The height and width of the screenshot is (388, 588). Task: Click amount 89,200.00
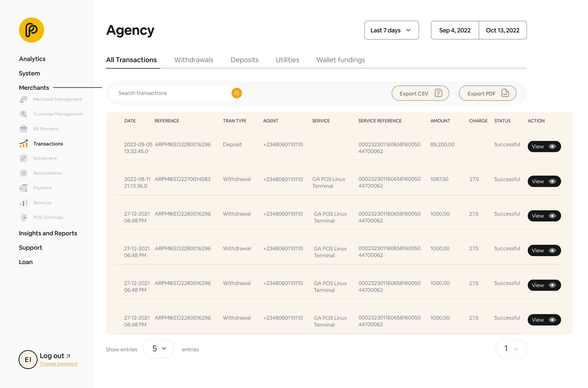tap(442, 144)
